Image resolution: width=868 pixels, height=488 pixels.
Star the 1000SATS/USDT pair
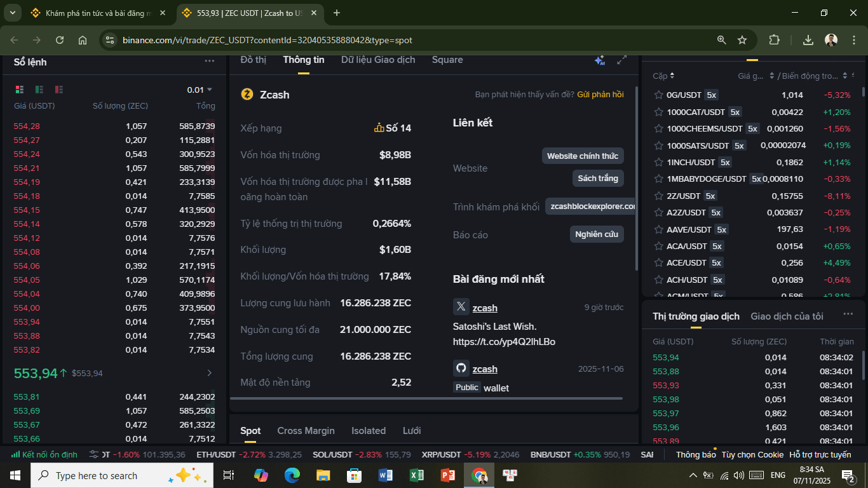tap(659, 146)
